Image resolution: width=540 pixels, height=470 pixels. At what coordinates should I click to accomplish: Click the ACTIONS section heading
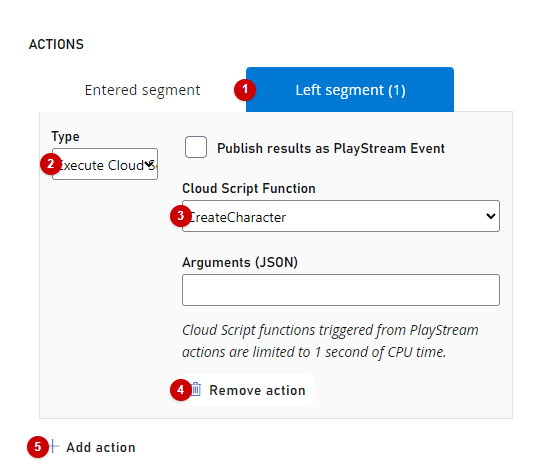pos(56,44)
